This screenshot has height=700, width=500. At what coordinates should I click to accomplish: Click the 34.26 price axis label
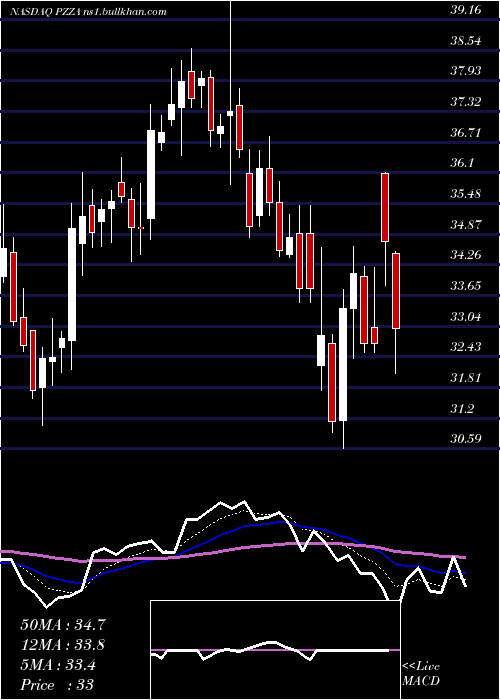466,255
